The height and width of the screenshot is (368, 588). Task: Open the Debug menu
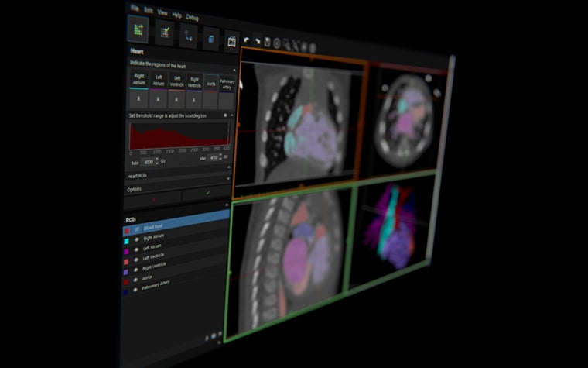coord(192,18)
